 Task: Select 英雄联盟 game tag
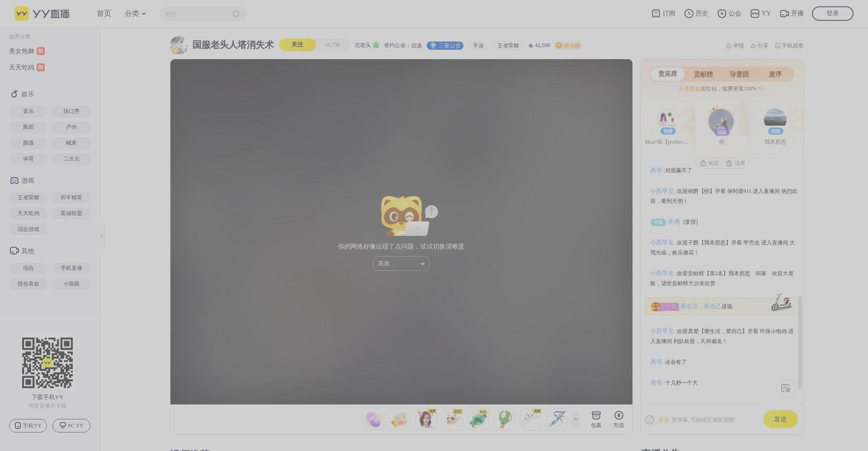point(71,213)
